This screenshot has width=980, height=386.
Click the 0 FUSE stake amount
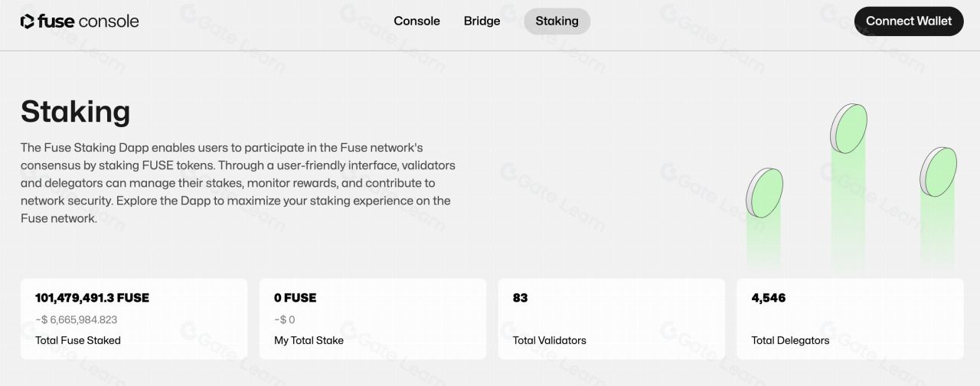click(295, 298)
